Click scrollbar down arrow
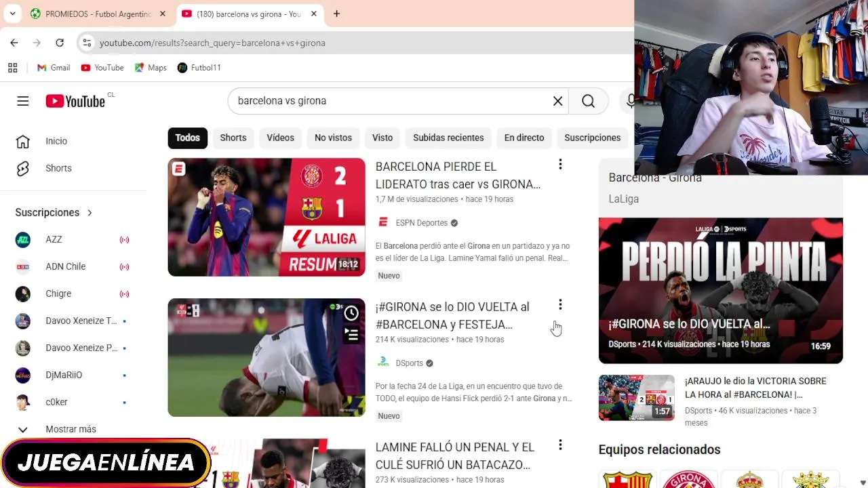Image resolution: width=868 pixels, height=488 pixels. [863, 483]
